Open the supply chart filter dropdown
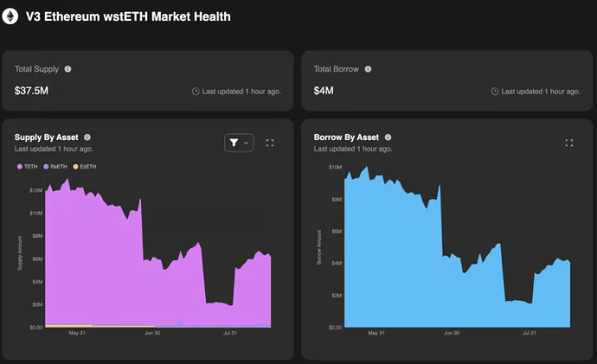This screenshot has height=364, width=597. [234, 143]
